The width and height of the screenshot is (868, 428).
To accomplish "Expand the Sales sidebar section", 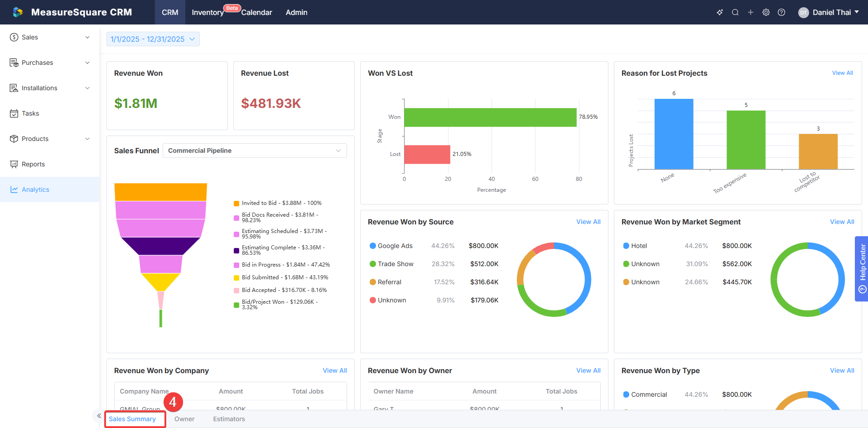I will (x=87, y=37).
